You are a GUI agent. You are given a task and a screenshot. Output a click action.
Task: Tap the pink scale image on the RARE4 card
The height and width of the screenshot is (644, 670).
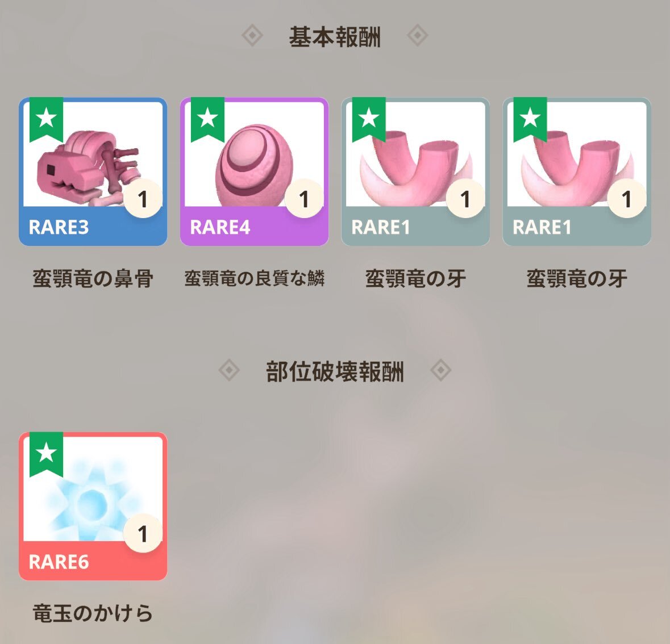pyautogui.click(x=255, y=165)
